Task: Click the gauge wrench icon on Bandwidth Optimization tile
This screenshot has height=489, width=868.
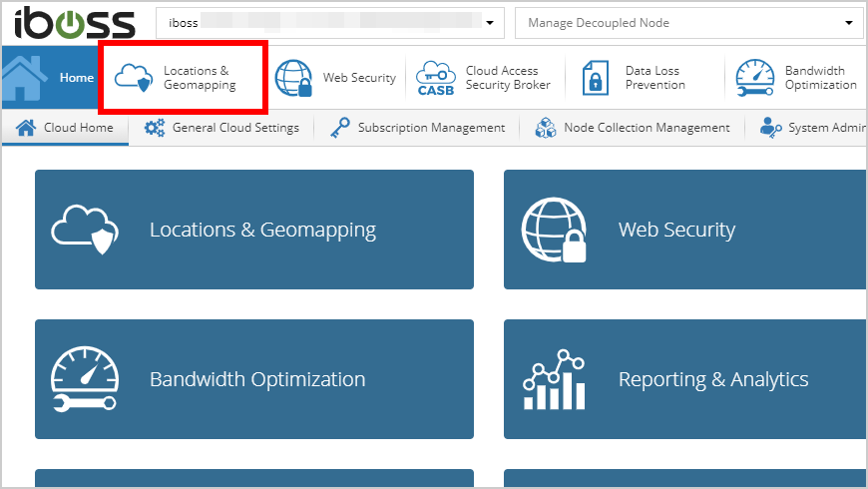Action: 85,379
